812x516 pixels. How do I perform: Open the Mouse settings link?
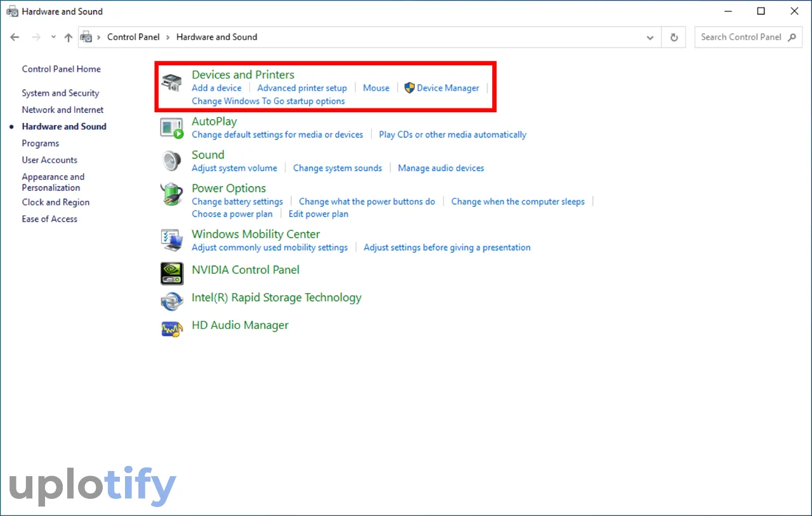[x=376, y=88]
